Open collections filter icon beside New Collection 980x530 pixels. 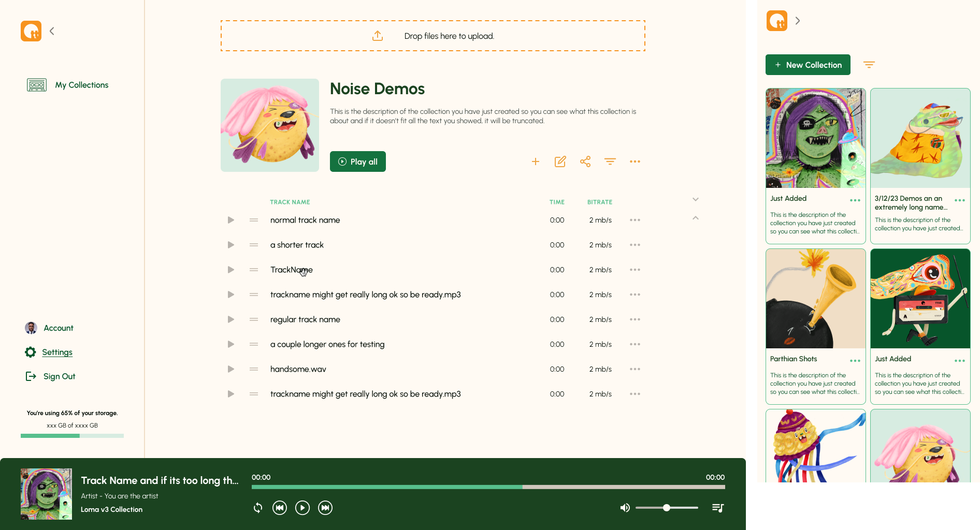tap(869, 65)
